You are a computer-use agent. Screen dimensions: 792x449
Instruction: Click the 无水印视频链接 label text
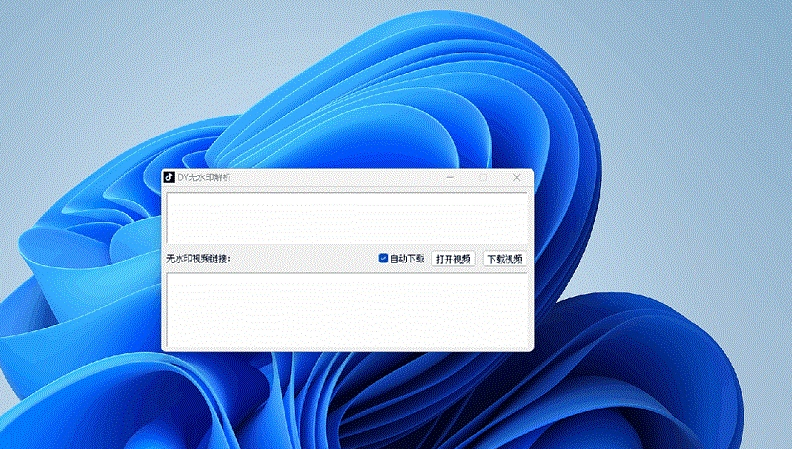pyautogui.click(x=199, y=259)
